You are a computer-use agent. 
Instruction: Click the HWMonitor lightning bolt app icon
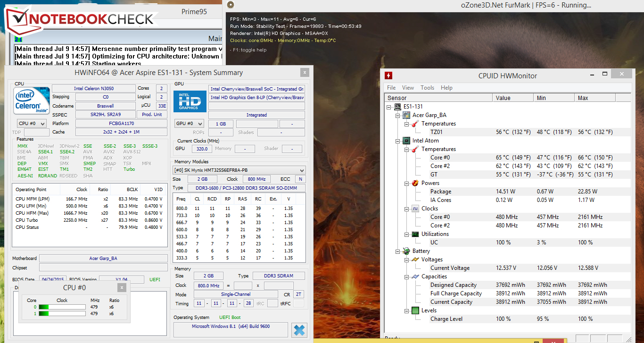point(388,75)
